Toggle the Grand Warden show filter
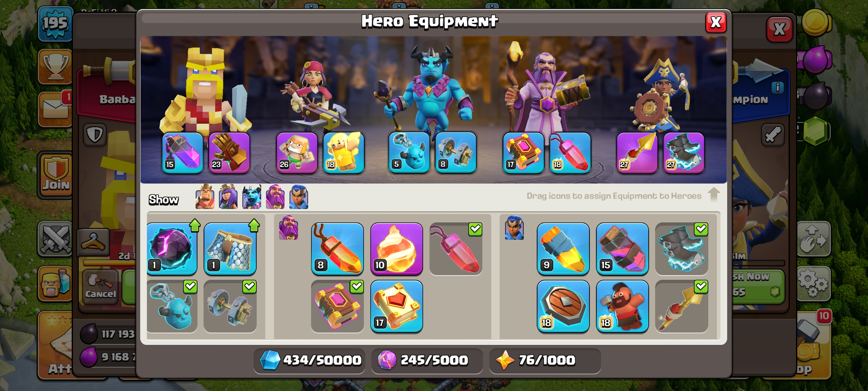 tap(275, 197)
